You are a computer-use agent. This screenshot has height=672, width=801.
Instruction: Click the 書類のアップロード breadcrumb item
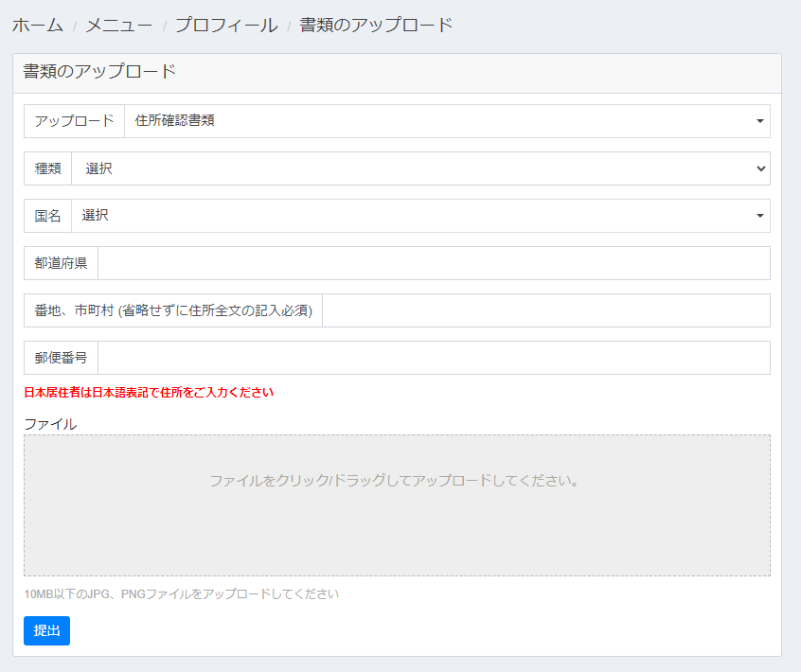(x=376, y=26)
